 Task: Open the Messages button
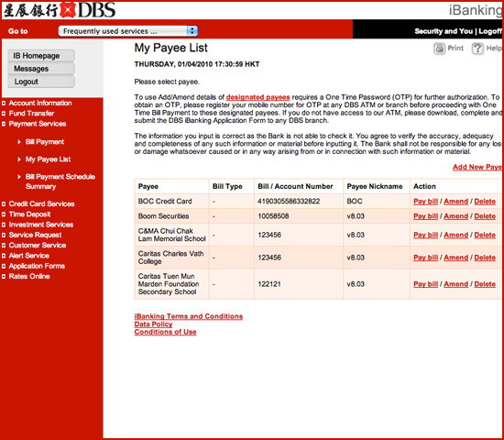pos(41,69)
